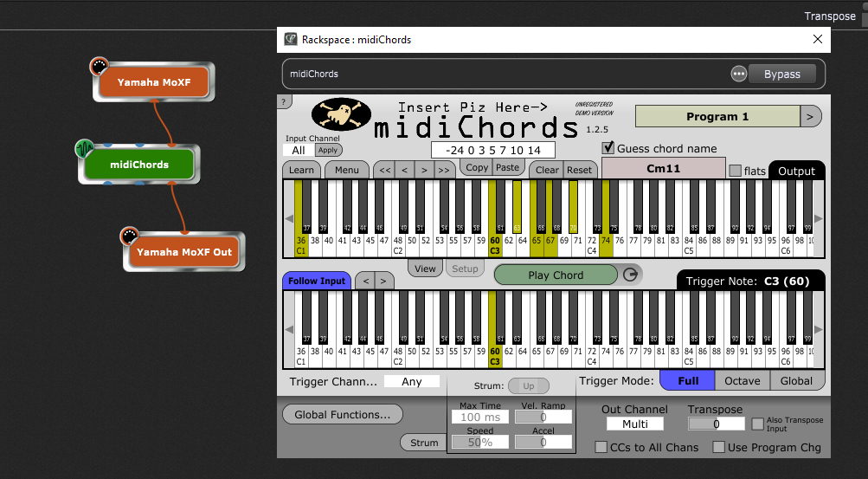Select the green midiChords block
Screen dimensions: 868x479
pyautogui.click(x=139, y=164)
